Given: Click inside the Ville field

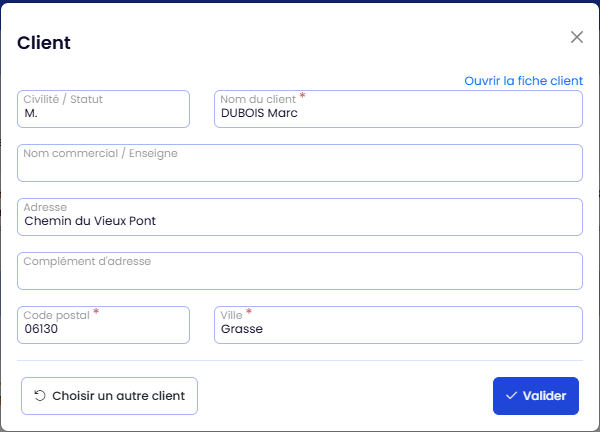Looking at the screenshot, I should [398, 325].
